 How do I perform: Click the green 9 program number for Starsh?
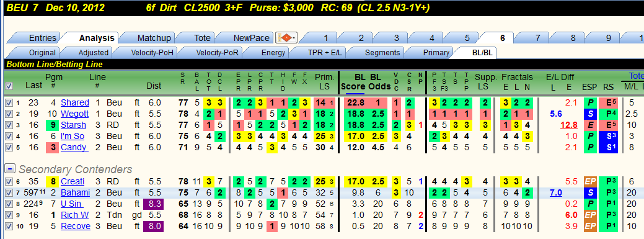53,125
